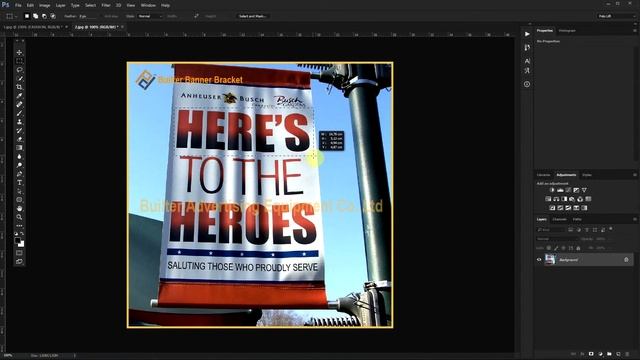Open the Window menu
The width and height of the screenshot is (640, 360).
(148, 5)
